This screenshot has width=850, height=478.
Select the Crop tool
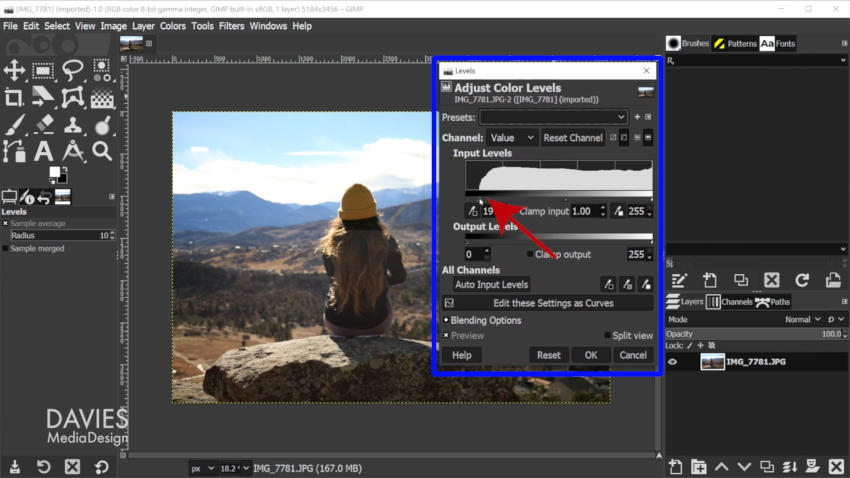click(14, 98)
